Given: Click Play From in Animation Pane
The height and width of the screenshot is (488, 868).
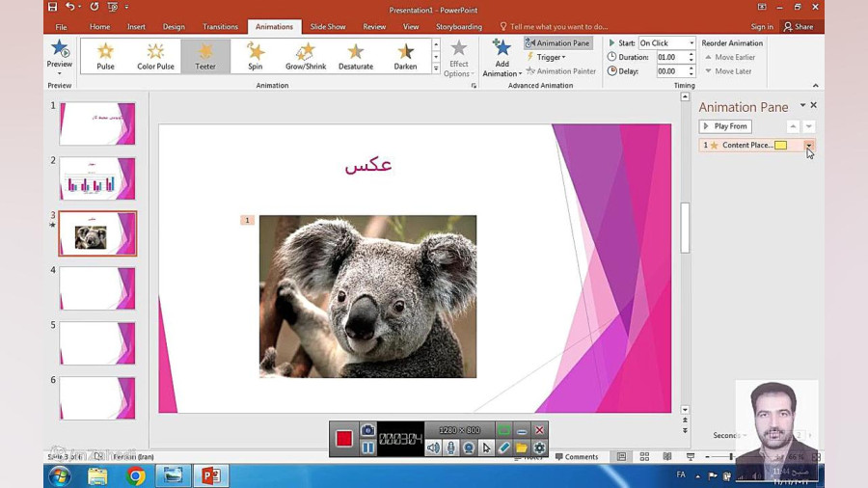Looking at the screenshot, I should coord(725,126).
